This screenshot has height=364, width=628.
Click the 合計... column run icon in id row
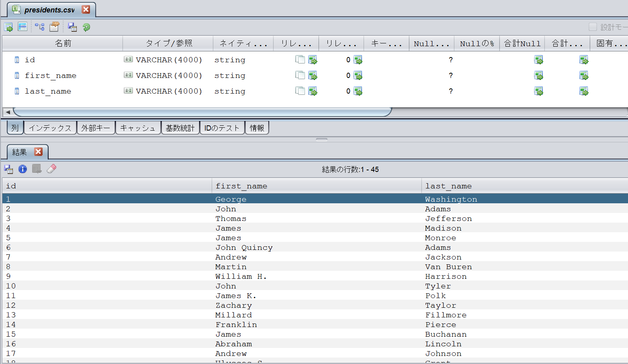click(x=584, y=59)
